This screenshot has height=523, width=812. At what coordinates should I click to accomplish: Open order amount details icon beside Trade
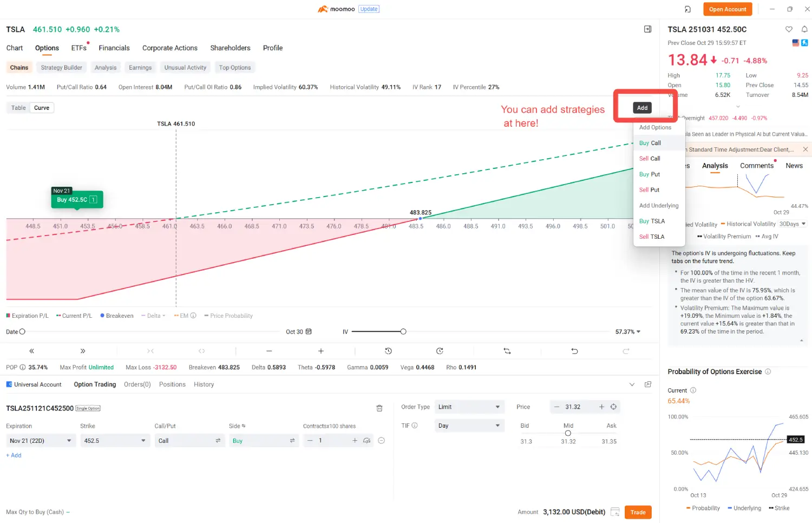click(615, 512)
